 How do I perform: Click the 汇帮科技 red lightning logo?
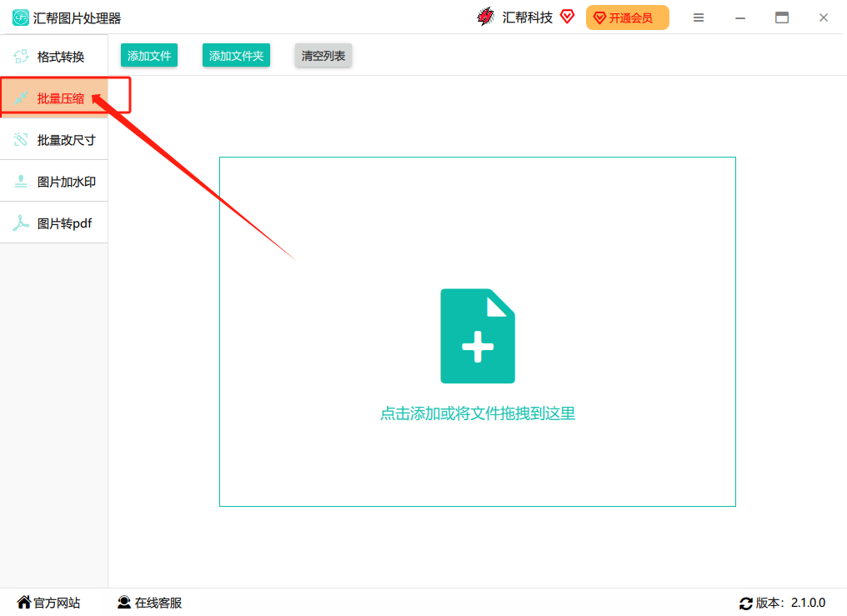pyautogui.click(x=486, y=17)
